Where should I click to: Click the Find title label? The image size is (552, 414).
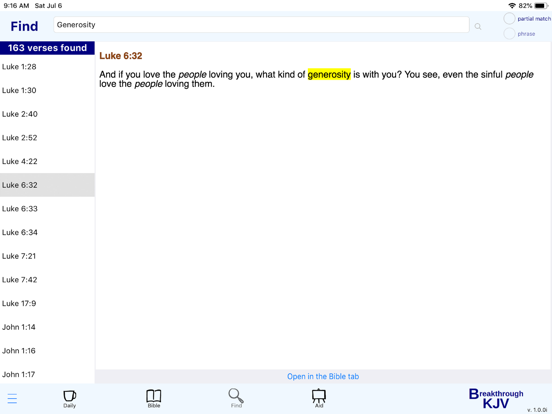[x=24, y=26]
